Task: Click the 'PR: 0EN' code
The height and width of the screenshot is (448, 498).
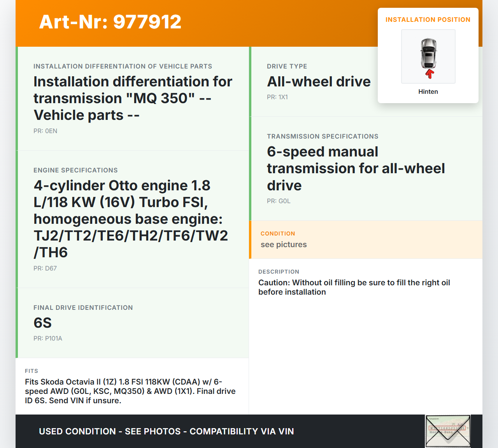Action: tap(45, 131)
